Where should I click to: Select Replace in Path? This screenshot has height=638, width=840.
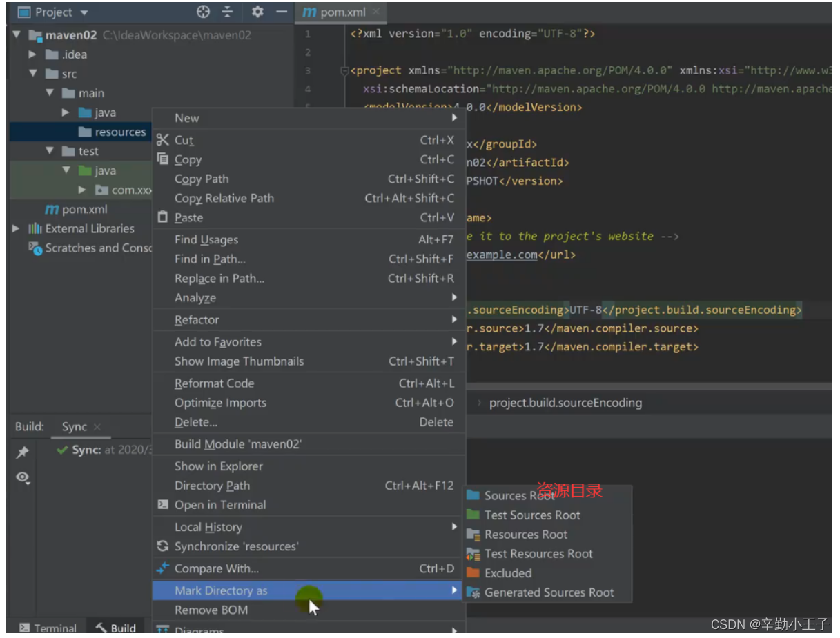pos(309,278)
